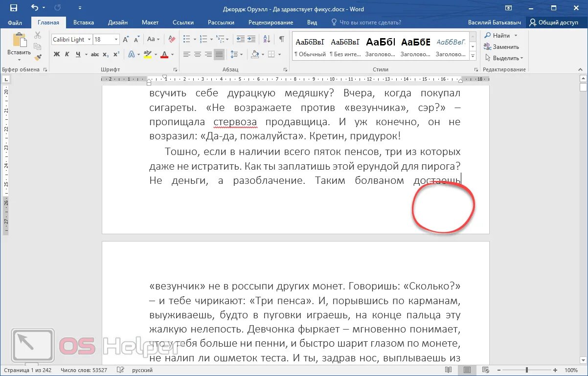Viewport: 588px width, 376px height.
Task: Apply red font color to text
Action: click(165, 54)
